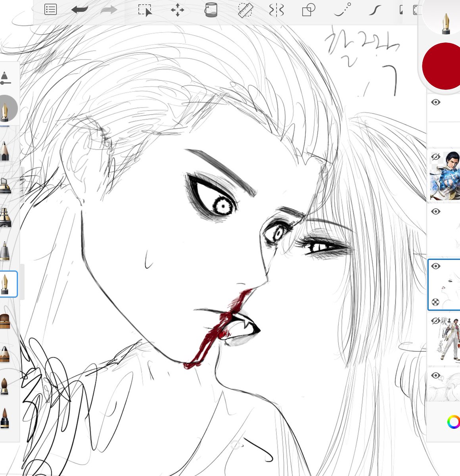Open the Ruler guides tool

point(245,10)
